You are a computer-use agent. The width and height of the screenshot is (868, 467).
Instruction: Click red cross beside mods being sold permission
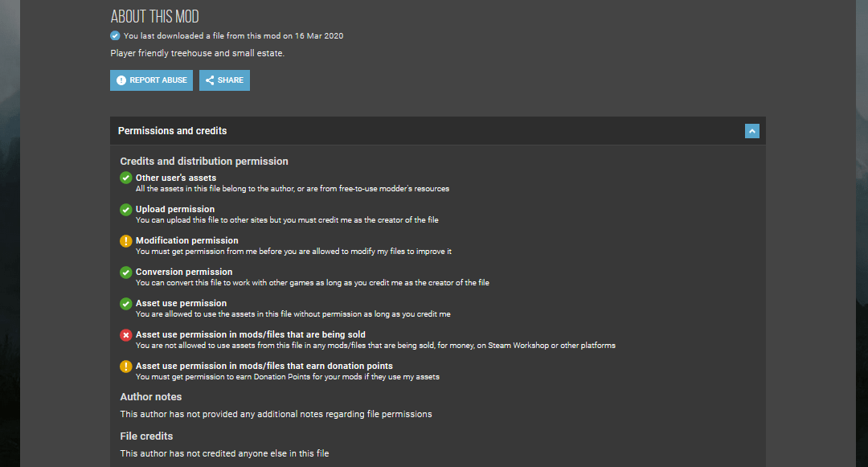(x=125, y=334)
